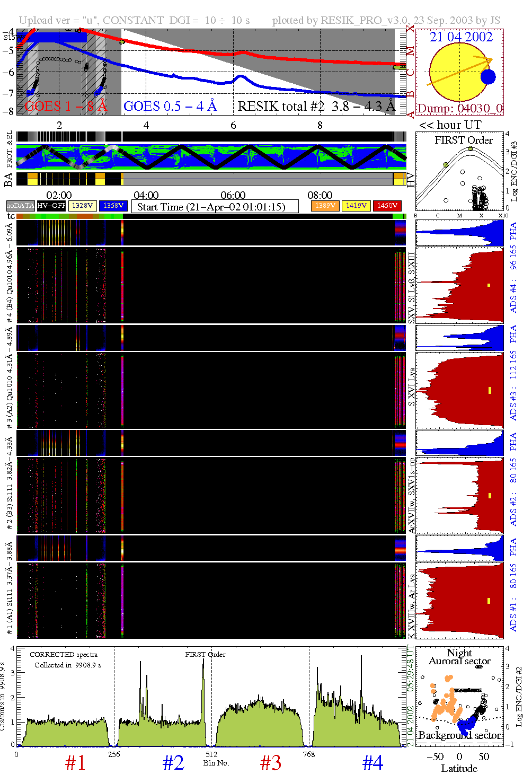
Task: Click the yellow marker in the ADS #1 histogram
Action: pos(489,601)
